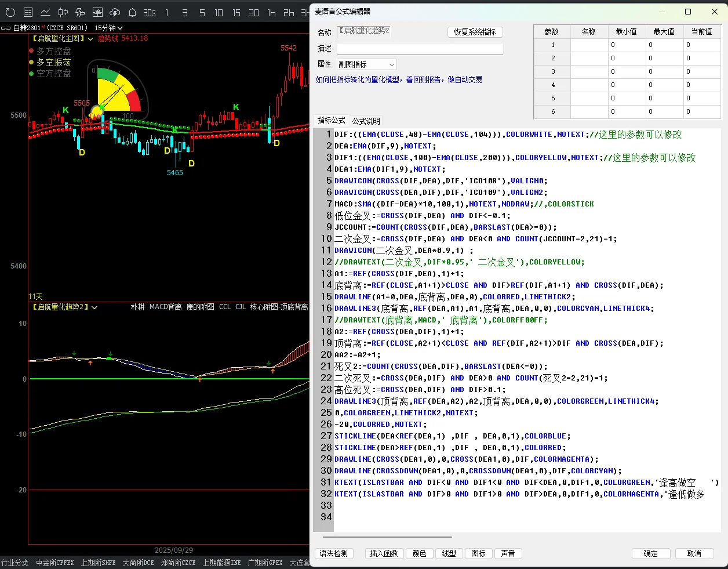This screenshot has width=728, height=569.
Task: Click the 多空振荡 legend entry
Action: 50,63
